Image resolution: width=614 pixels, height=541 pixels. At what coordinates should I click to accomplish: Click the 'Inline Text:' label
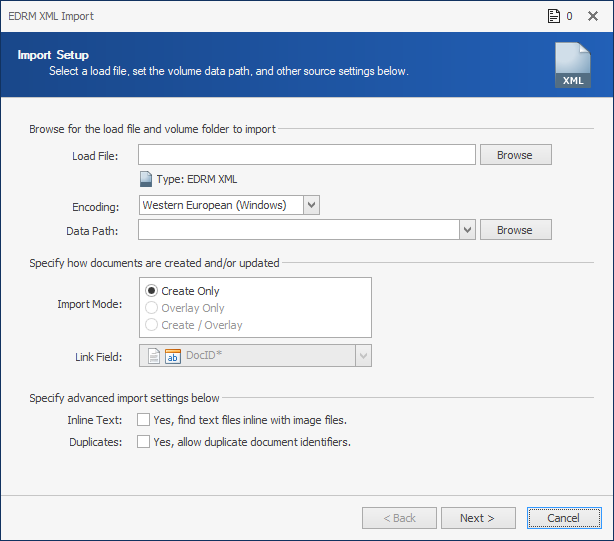coord(94,420)
